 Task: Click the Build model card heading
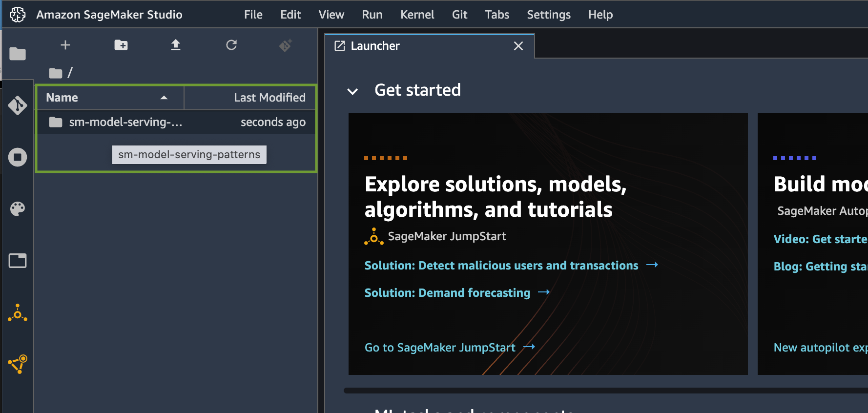click(821, 184)
